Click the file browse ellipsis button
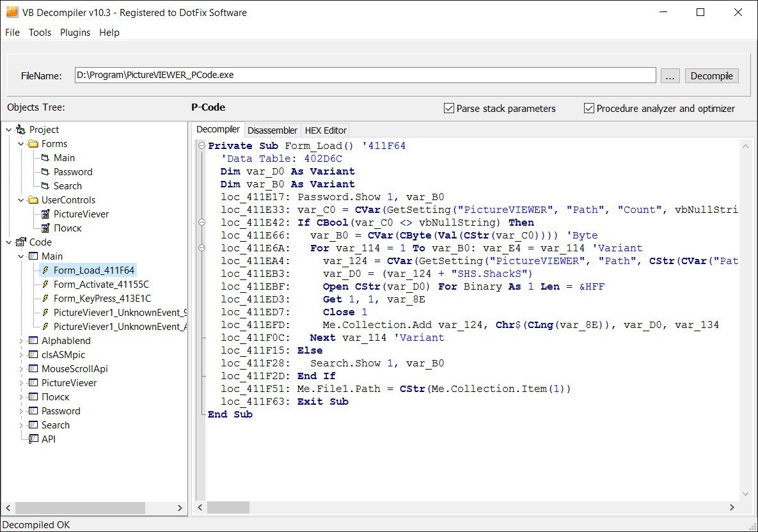 670,75
